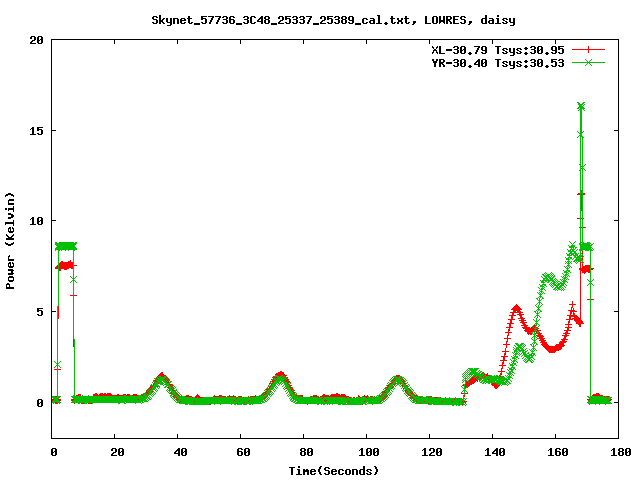Click the x-axis tick label 60
This screenshot has height=480, width=640.
243,452
